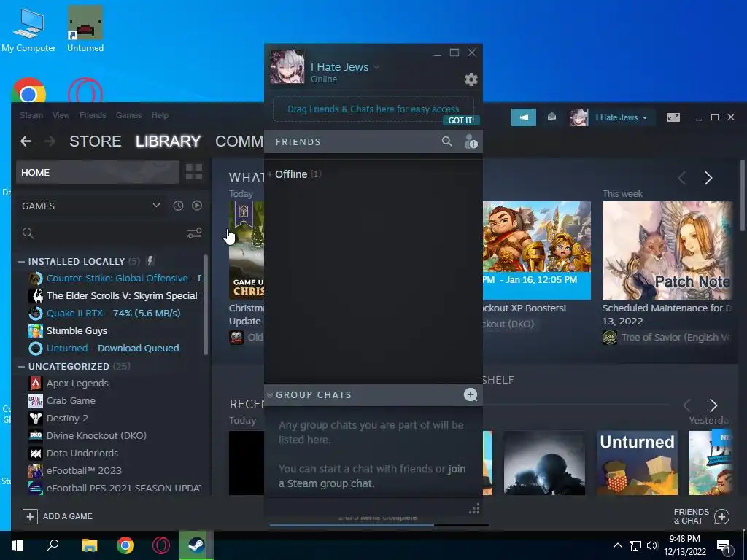Select Destiny 2 in the game list

67,418
